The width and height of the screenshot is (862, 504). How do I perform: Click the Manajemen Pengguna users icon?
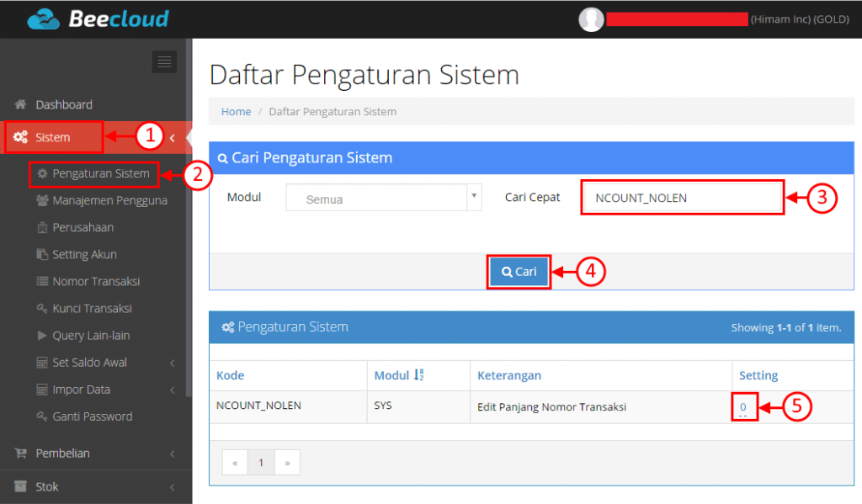42,200
